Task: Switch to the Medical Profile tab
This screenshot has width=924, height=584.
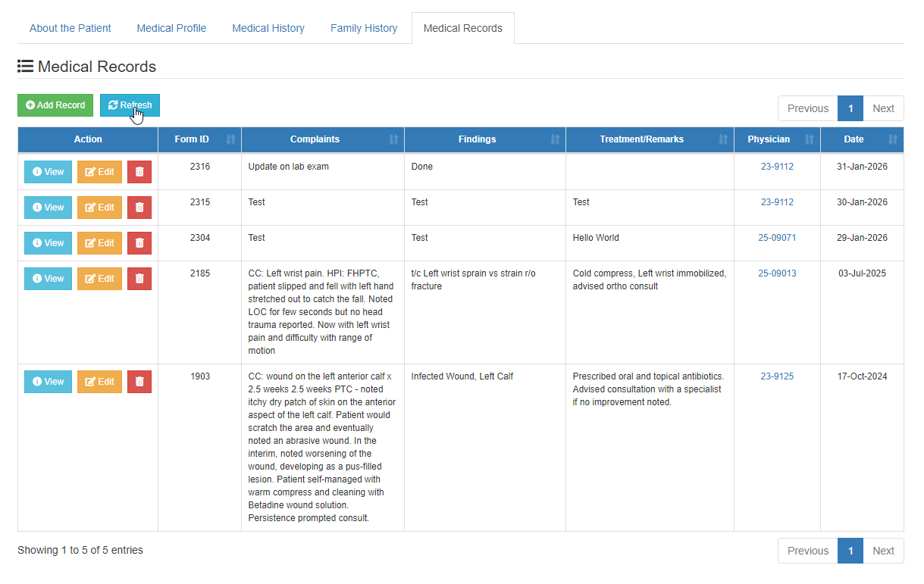Action: 171,28
